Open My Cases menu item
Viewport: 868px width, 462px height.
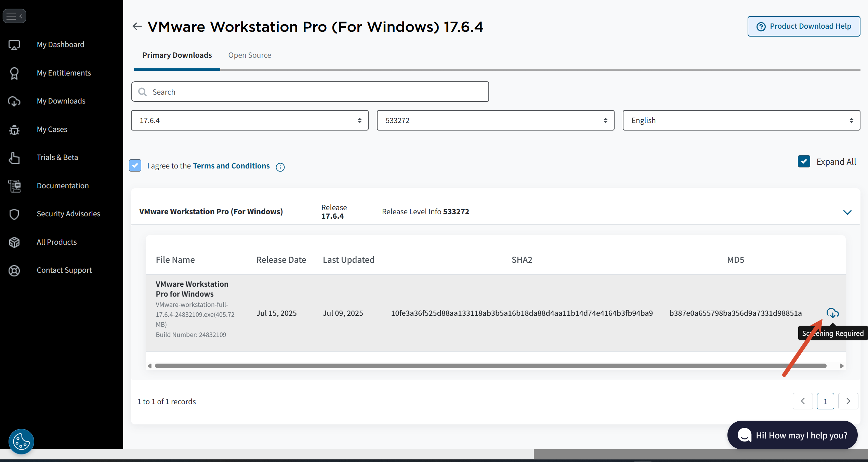52,130
